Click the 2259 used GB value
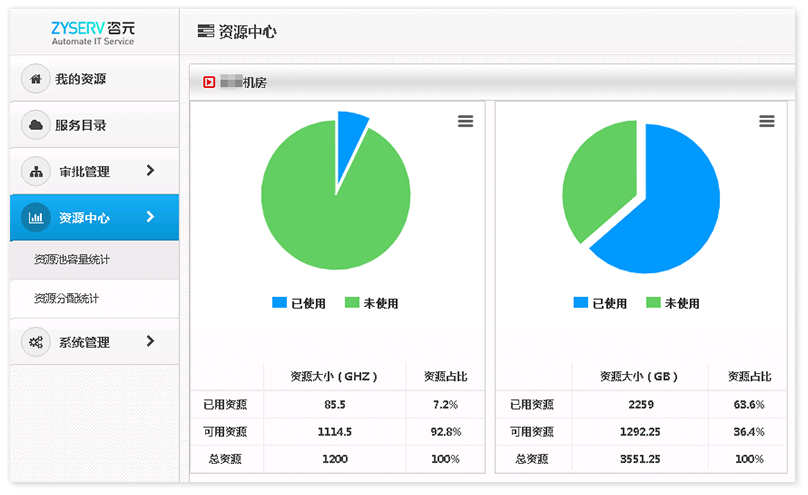 tap(641, 404)
